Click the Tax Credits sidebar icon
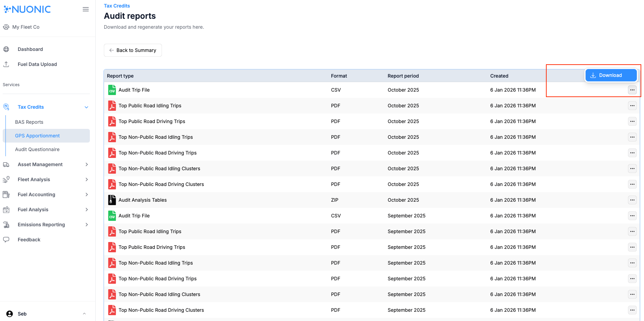 point(6,107)
